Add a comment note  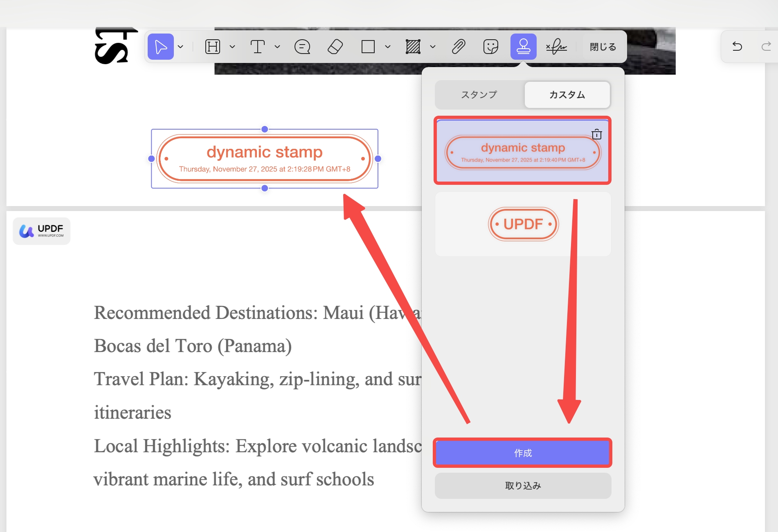pos(302,47)
